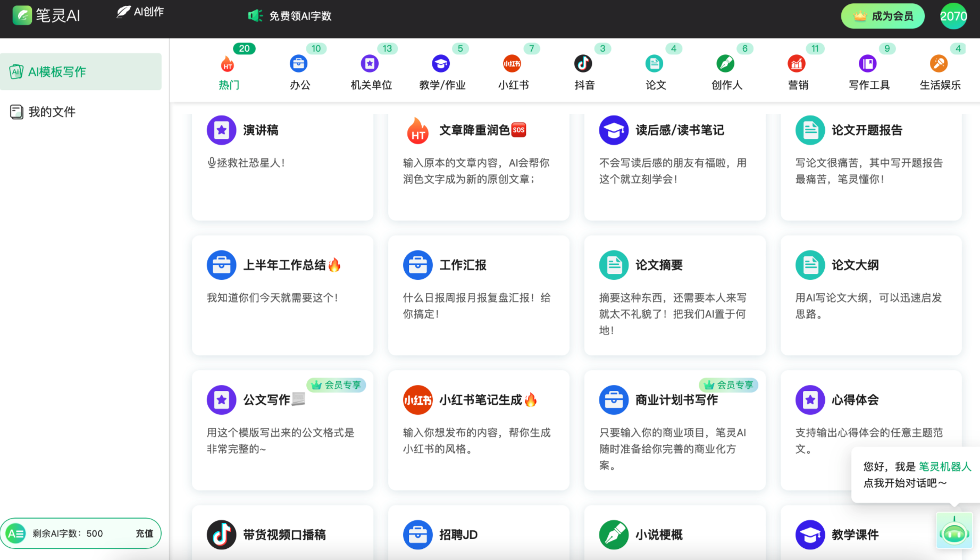The image size is (980, 560).
Task: Select the 办公 briefcase category icon
Action: [x=299, y=64]
